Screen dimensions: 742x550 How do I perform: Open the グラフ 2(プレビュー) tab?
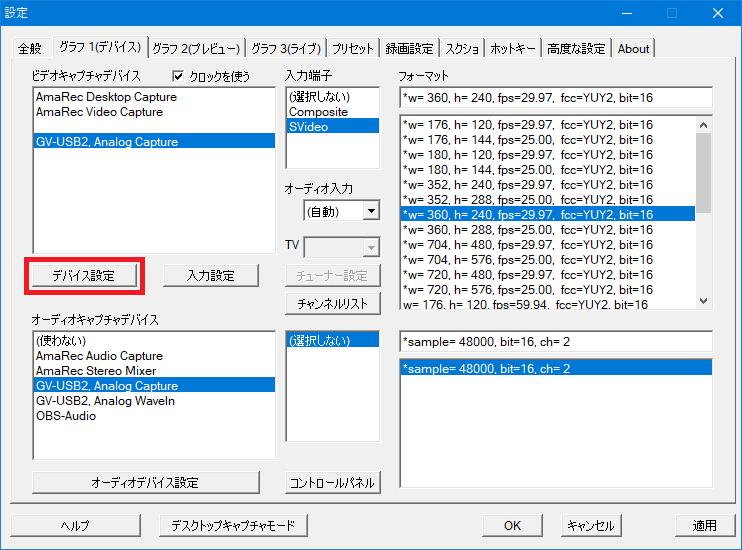[196, 48]
